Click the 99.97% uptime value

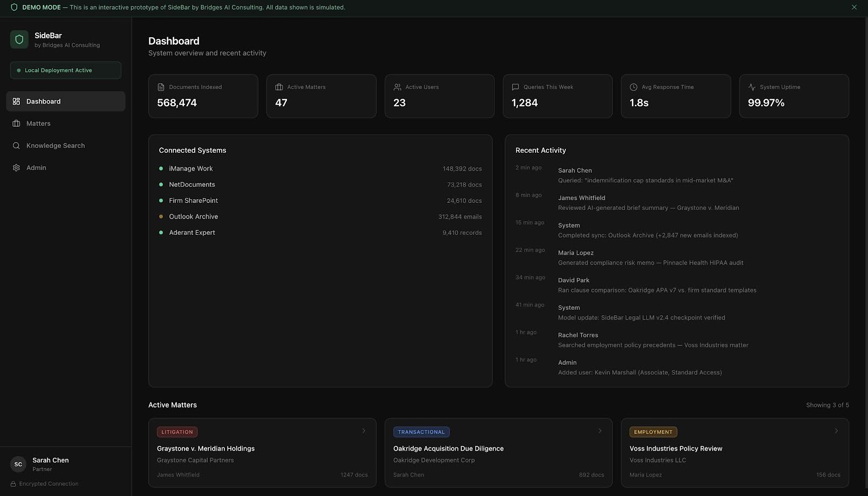[x=766, y=103]
